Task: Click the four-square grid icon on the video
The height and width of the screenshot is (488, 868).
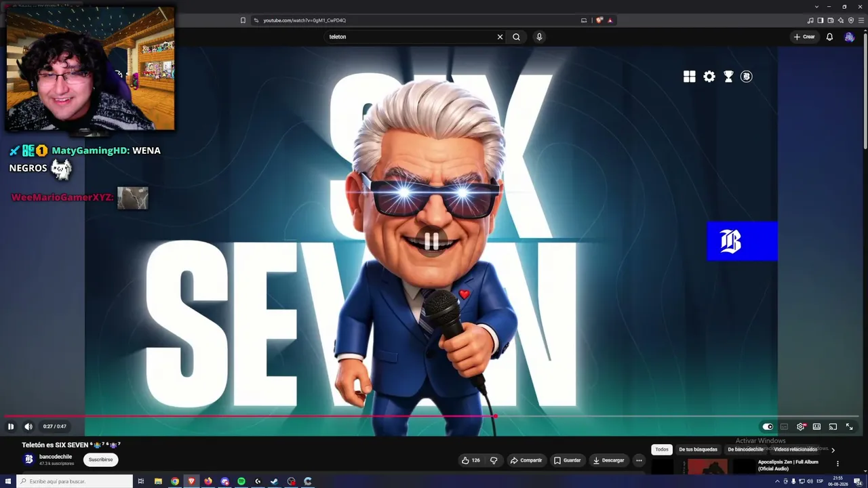Action: [690, 77]
